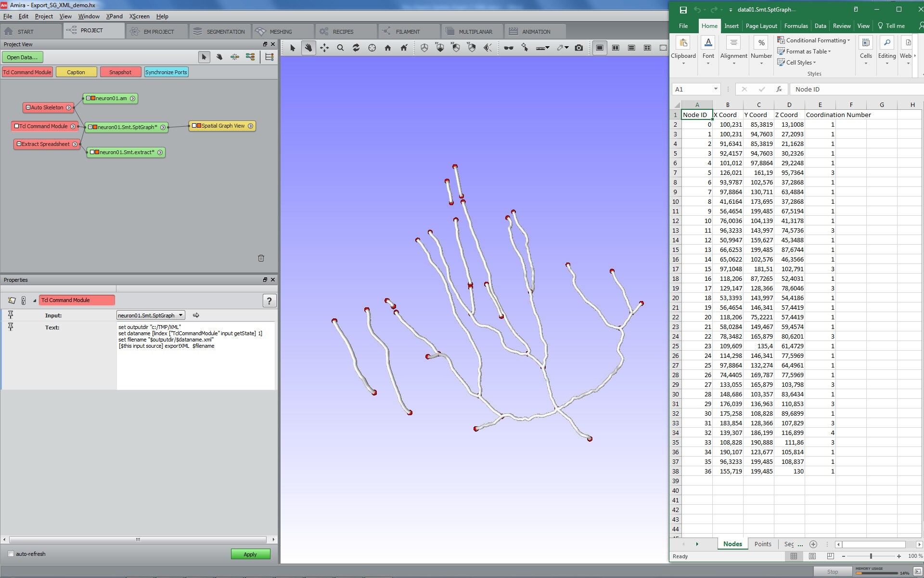The width and height of the screenshot is (924, 578).
Task: Take a snapshot with the camera icon
Action: point(579,48)
